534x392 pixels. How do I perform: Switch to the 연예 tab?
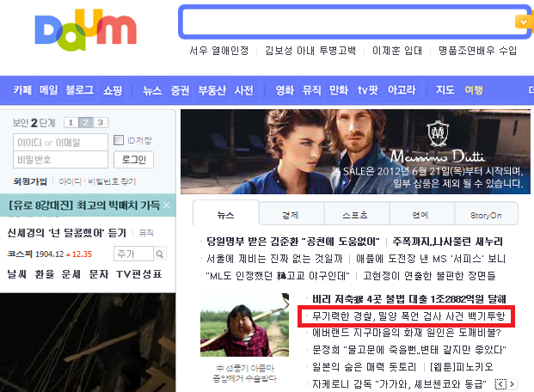point(420,215)
